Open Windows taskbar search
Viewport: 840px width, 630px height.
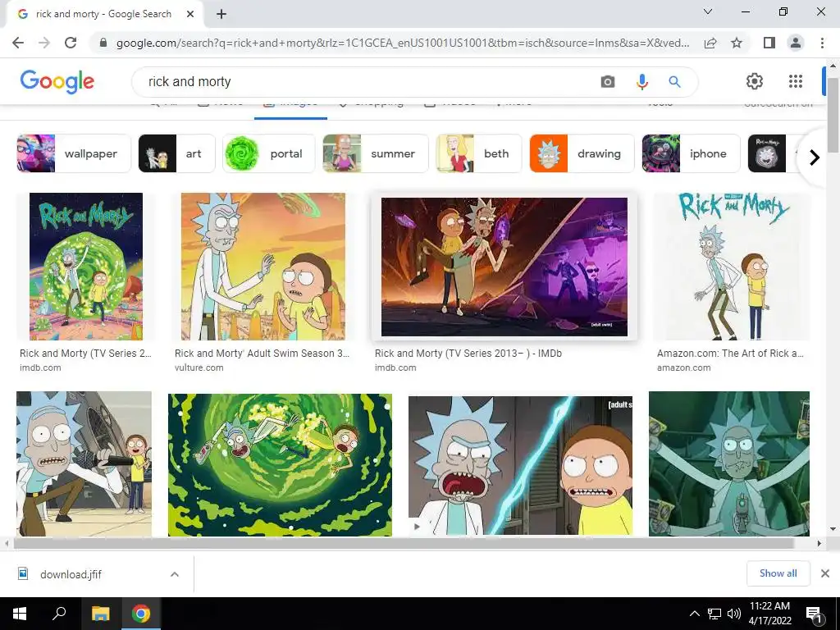[59, 614]
